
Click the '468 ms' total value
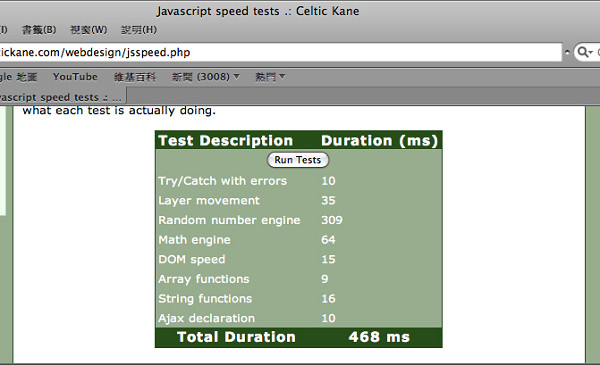coord(379,337)
